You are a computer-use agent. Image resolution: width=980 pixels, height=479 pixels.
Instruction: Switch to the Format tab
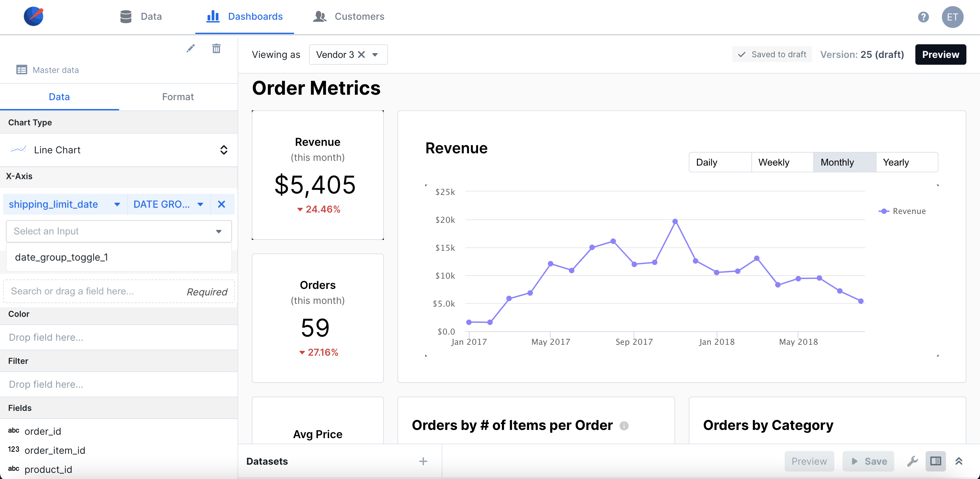[178, 97]
